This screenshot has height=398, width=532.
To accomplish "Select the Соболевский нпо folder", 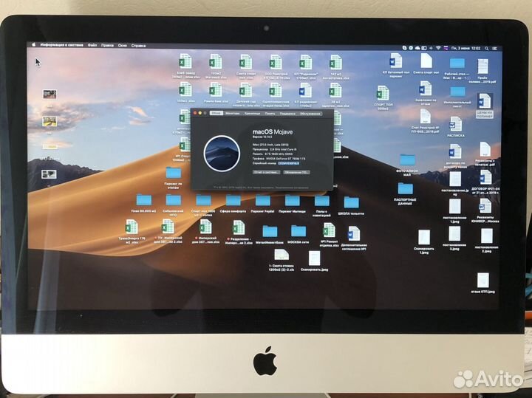I will 174,205.
